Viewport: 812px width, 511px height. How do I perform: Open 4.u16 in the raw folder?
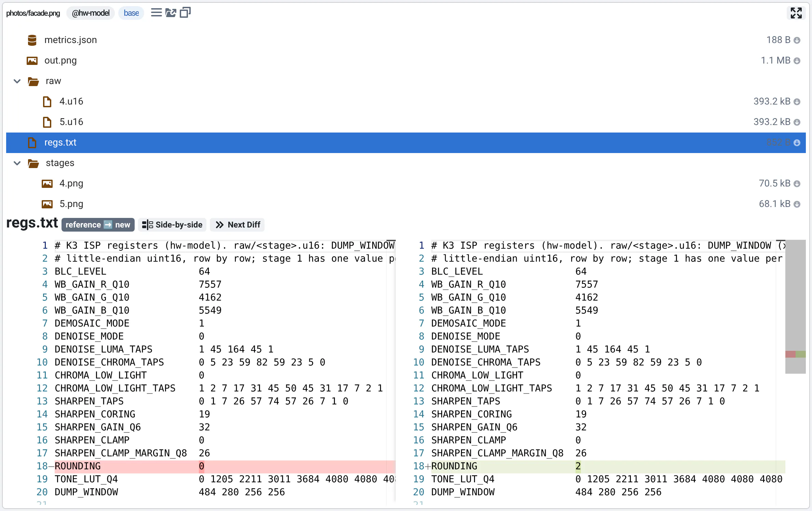pyautogui.click(x=71, y=101)
